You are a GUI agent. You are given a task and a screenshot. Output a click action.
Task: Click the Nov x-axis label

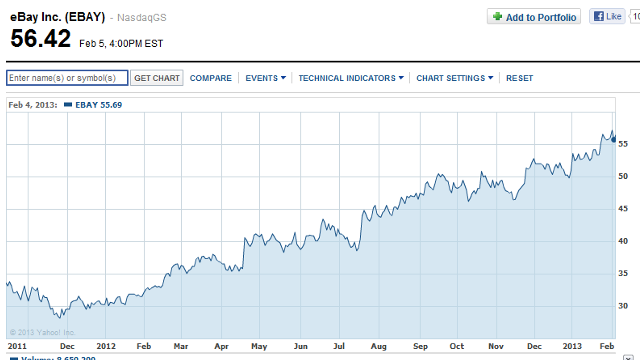[496, 346]
